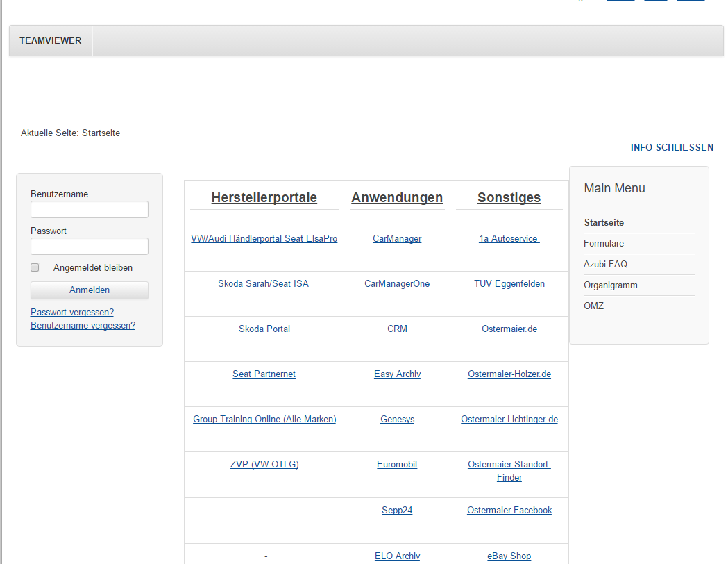Open OMZ menu entry

click(x=594, y=306)
